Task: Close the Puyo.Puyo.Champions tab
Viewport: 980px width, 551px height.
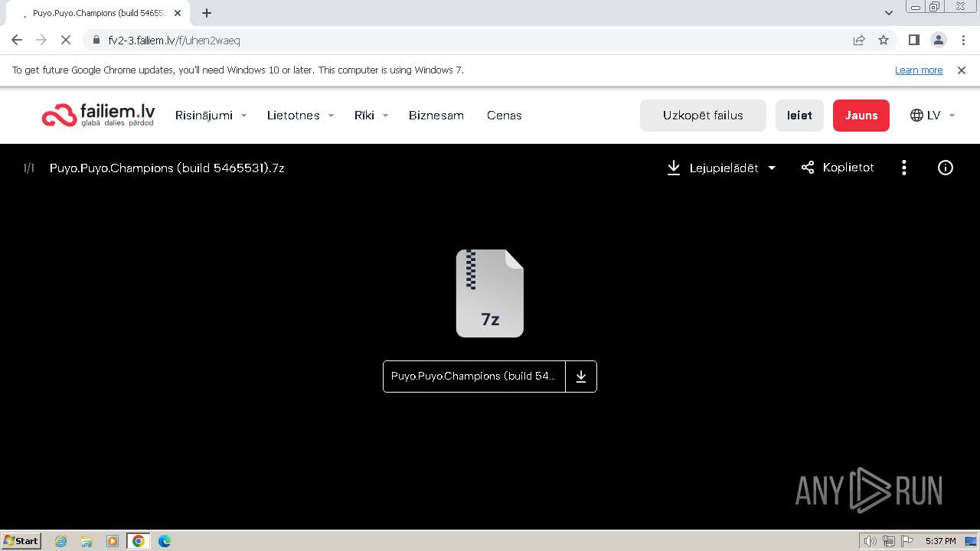Action: (178, 13)
